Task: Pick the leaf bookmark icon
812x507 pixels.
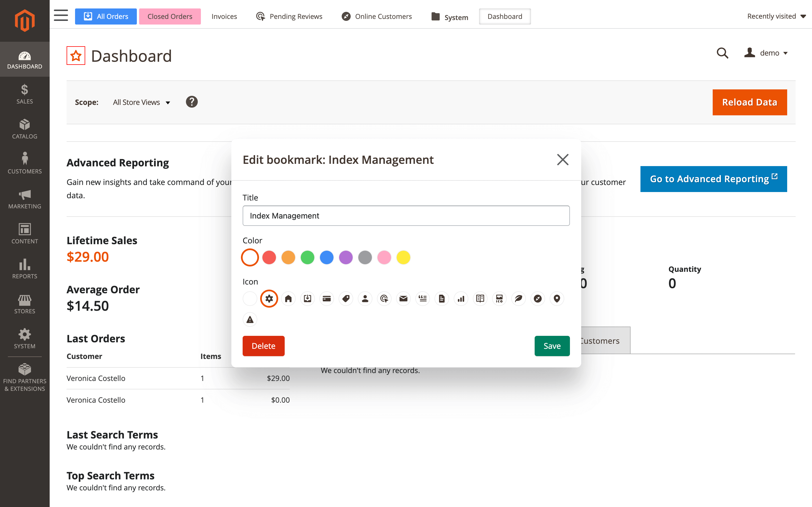Action: coord(518,298)
